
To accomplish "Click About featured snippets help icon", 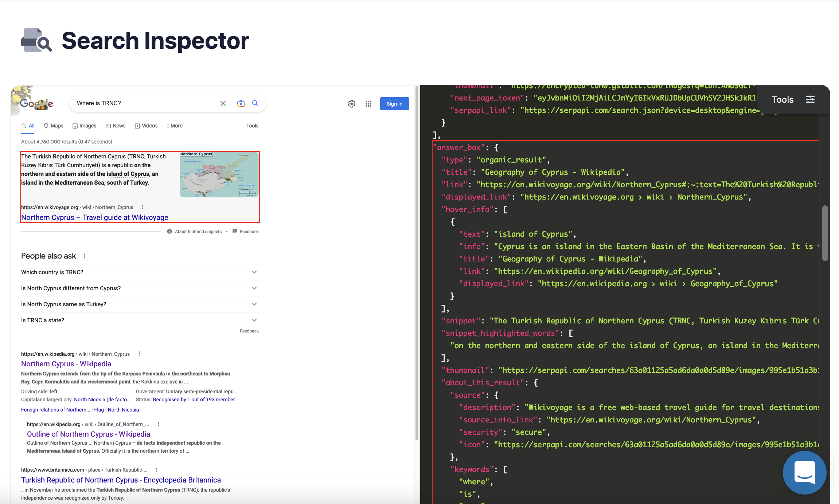I will [x=169, y=231].
